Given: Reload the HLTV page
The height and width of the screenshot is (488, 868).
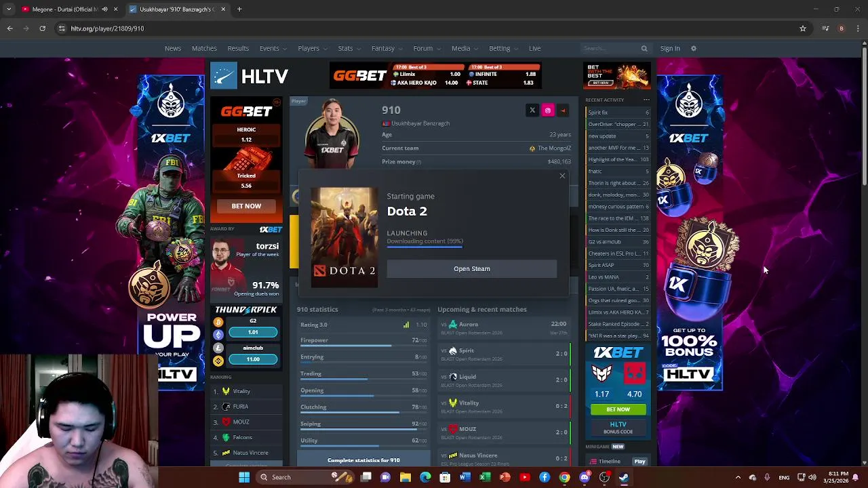Looking at the screenshot, I should [42, 28].
